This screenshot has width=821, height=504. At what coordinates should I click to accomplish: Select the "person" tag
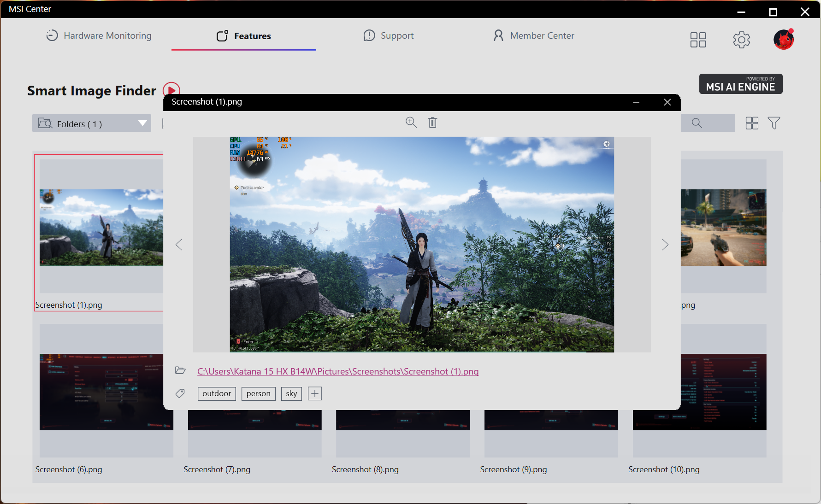point(258,393)
